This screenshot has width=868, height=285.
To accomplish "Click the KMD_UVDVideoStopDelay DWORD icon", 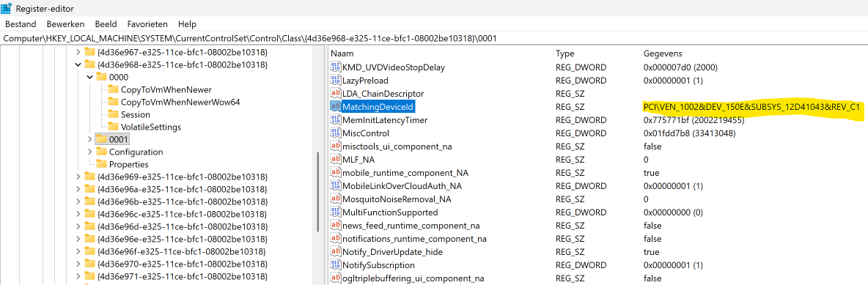I will [336, 67].
